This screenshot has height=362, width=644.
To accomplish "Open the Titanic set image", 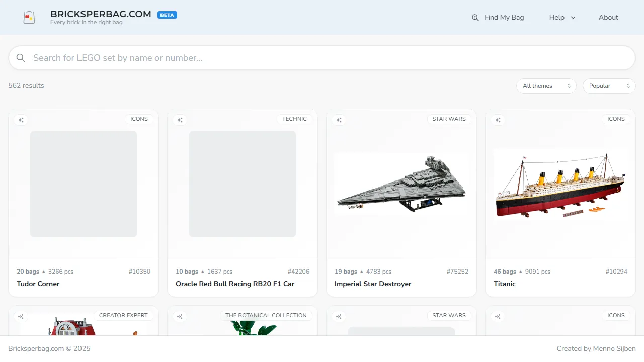I will point(560,184).
